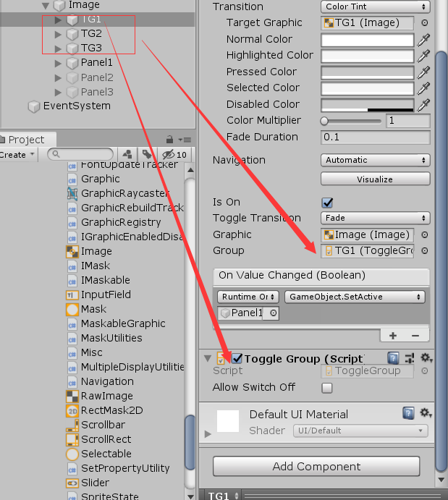The image size is (448, 500).
Task: Open object picker for Group field
Action: (x=425, y=250)
